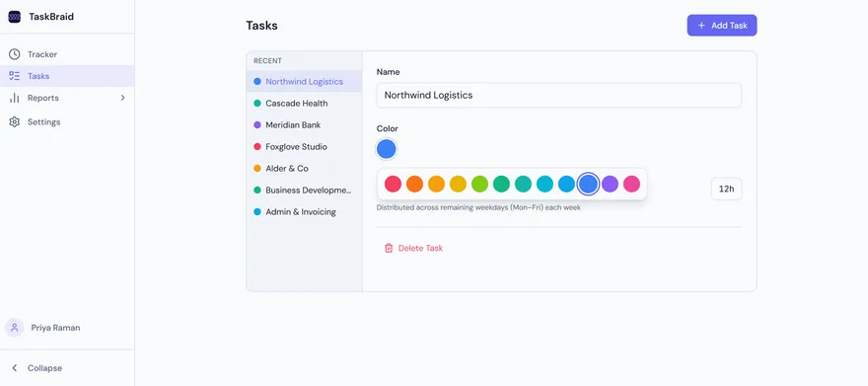868x386 pixels.
Task: Pick the selected blue swatch in palette
Action: (x=588, y=184)
